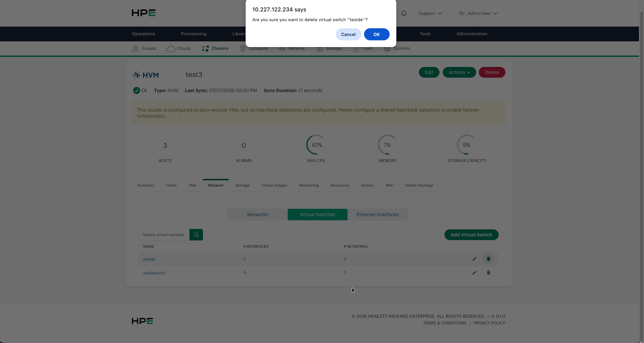Screen dimensions: 644x343
Task: Open the testde virtual switch link
Action: (x=149, y=259)
